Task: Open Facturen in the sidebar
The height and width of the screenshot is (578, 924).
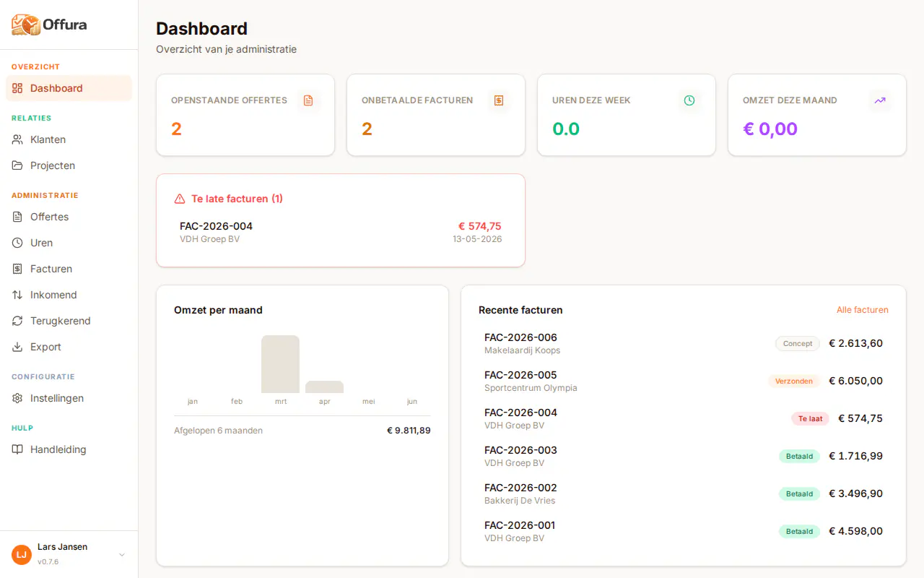Action: [x=69, y=269]
